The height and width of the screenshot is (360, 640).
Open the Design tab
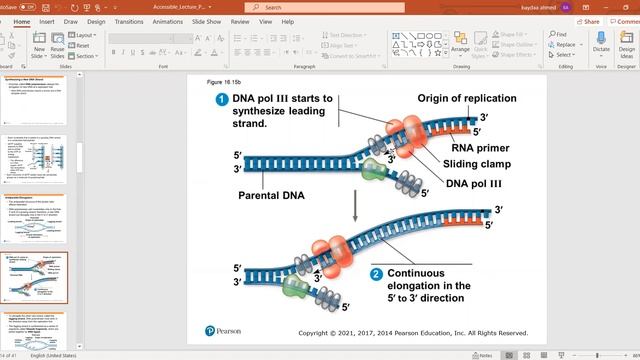[x=96, y=22]
